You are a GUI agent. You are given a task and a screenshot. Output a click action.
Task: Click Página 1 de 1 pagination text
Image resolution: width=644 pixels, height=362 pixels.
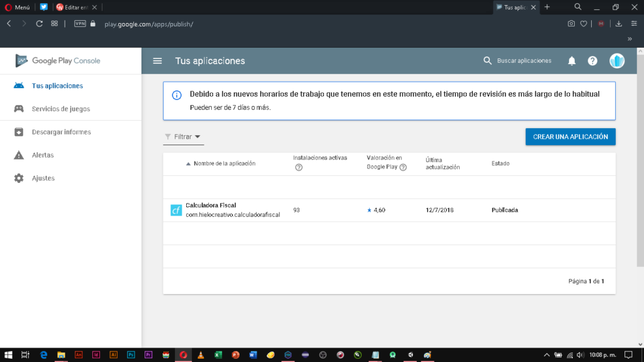[x=586, y=281]
